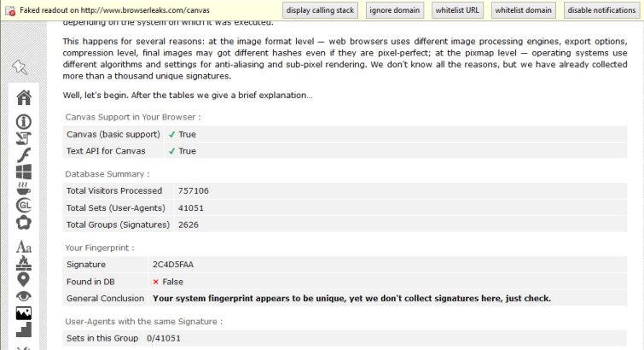Click the firewall flame icon
Image resolution: width=644 pixels, height=350 pixels.
pos(24,263)
